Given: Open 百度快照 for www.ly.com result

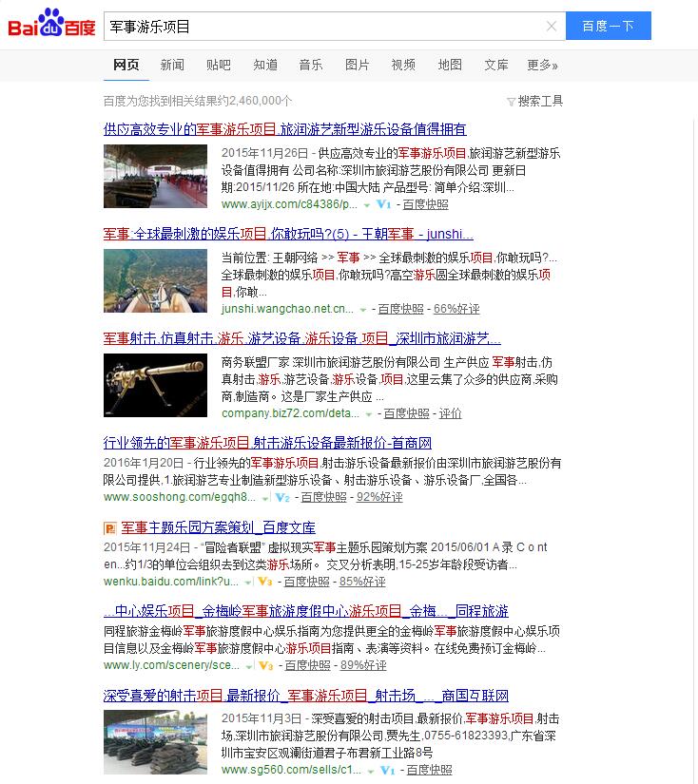Looking at the screenshot, I should pyautogui.click(x=307, y=665).
